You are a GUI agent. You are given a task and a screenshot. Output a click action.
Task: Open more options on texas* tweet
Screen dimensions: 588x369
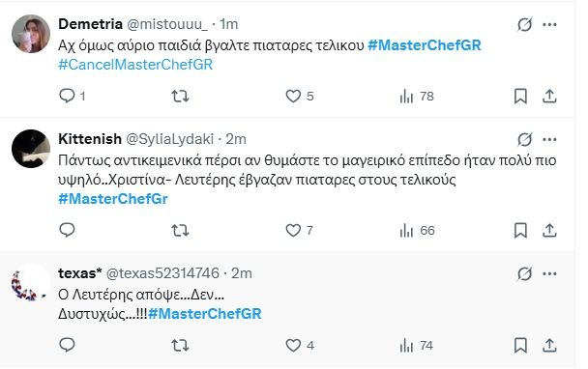tap(549, 273)
